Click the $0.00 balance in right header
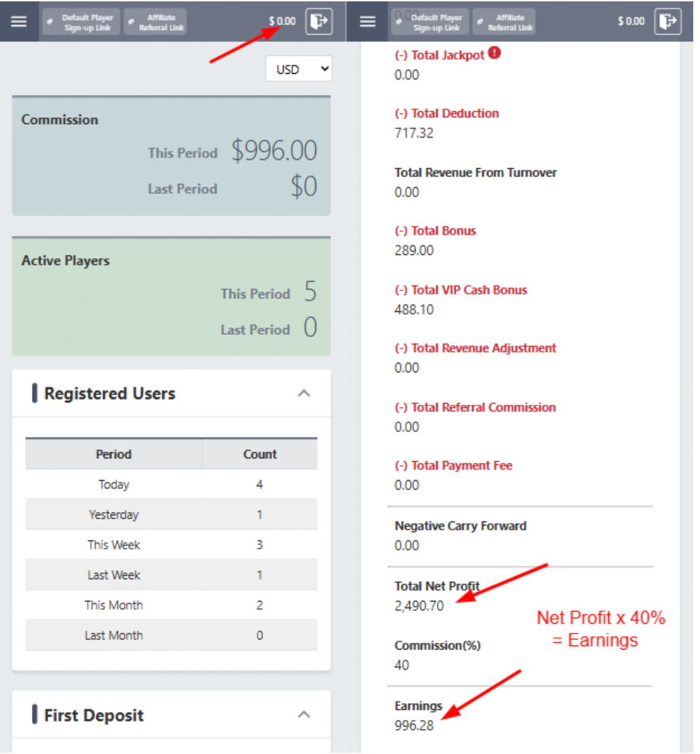Screen dimensions: 700x754 point(631,21)
